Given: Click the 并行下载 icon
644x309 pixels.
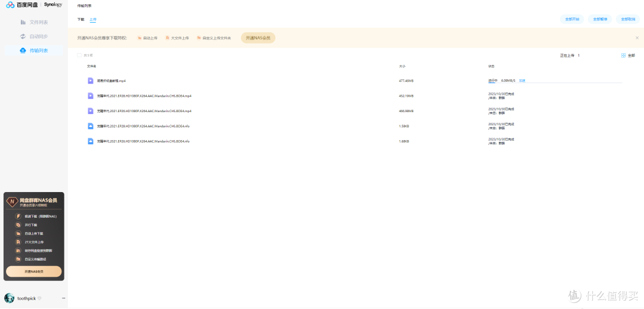Looking at the screenshot, I should point(18,225).
